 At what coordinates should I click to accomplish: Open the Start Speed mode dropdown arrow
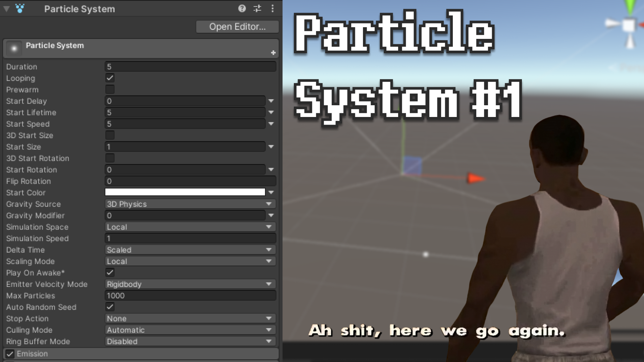(x=271, y=124)
